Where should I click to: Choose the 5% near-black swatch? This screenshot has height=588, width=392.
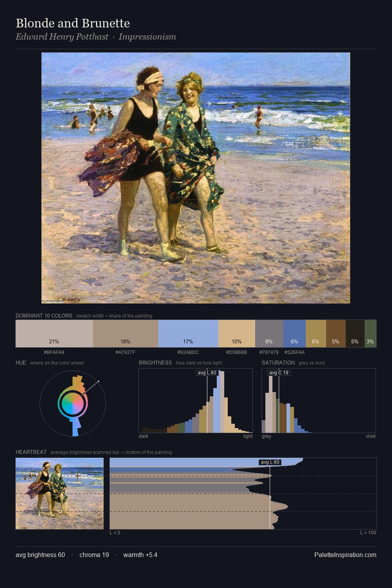355,334
